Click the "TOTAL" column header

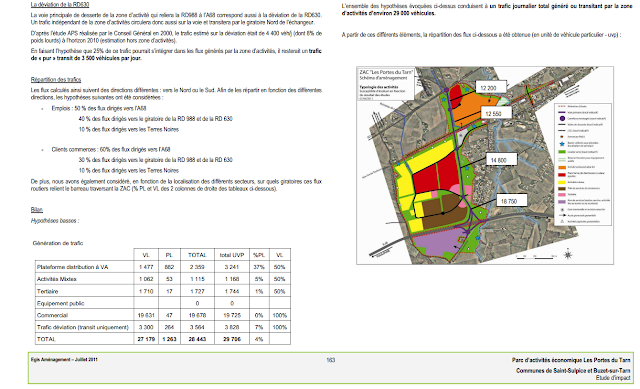197,255
